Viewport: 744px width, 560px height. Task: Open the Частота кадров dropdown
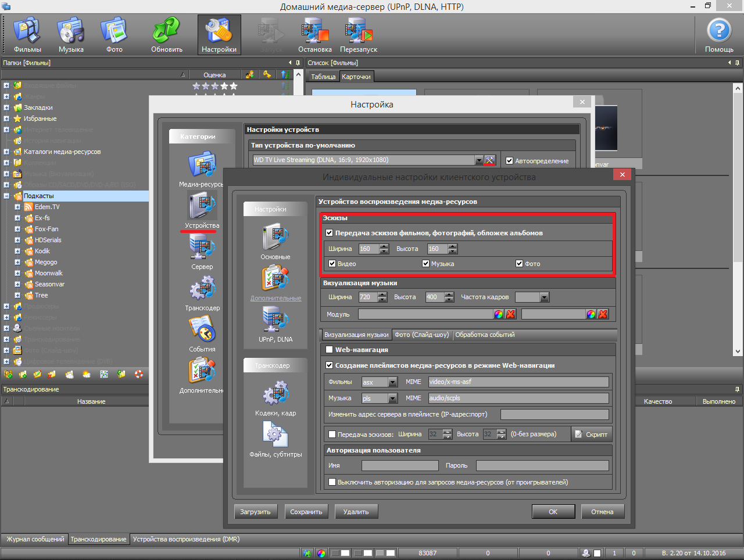coord(544,297)
